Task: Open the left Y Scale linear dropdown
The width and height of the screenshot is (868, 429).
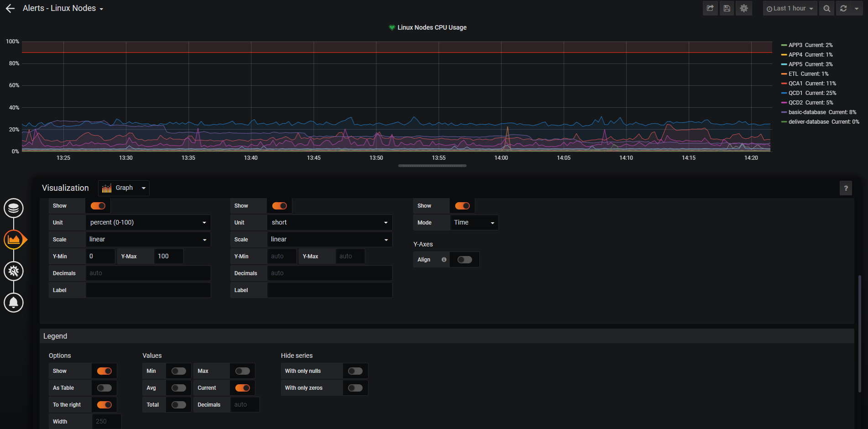Action: 148,240
